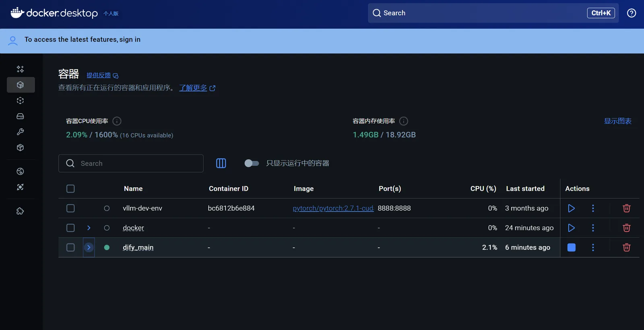Open Ask Gordon sparkles icon in sidebar
644x330 pixels.
pyautogui.click(x=20, y=69)
